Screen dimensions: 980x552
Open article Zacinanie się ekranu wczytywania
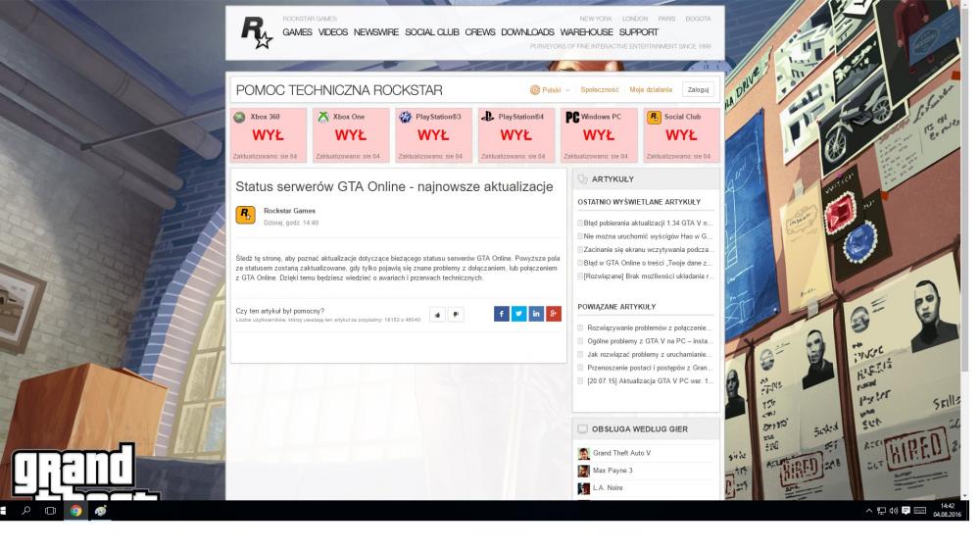(x=648, y=249)
